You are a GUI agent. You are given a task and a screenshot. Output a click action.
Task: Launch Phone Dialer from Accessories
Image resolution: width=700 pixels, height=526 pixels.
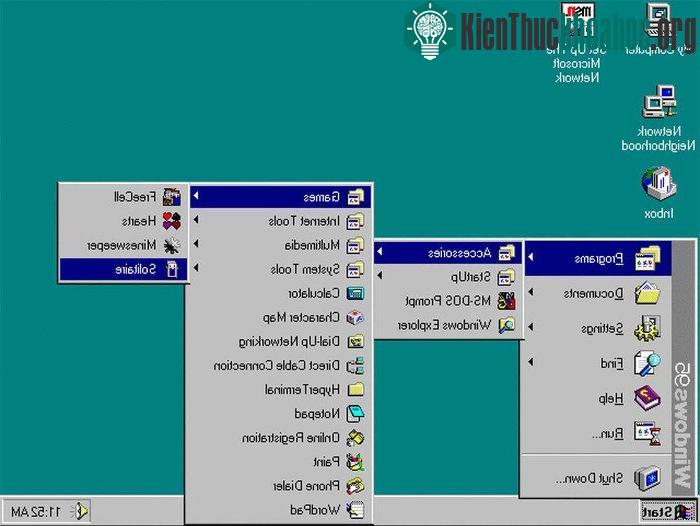pos(280,486)
